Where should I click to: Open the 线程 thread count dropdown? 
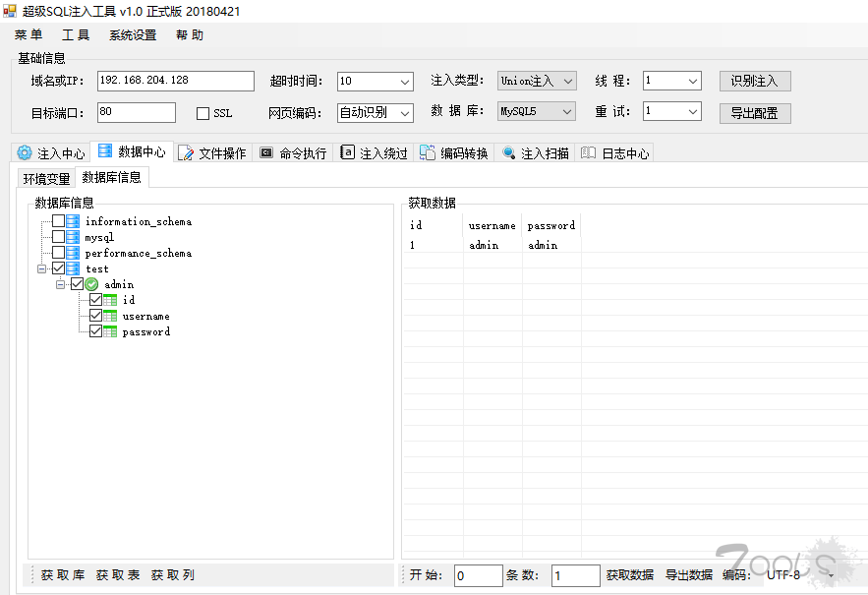(692, 82)
